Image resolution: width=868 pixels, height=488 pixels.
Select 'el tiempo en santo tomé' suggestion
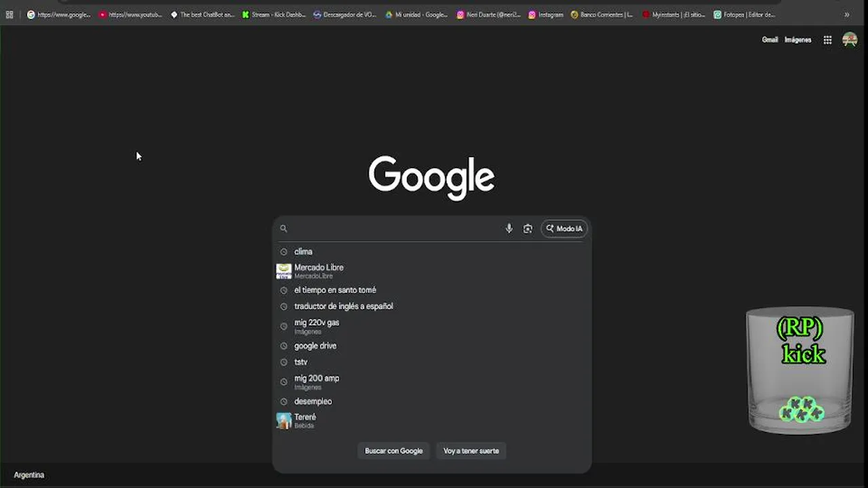[431, 290]
